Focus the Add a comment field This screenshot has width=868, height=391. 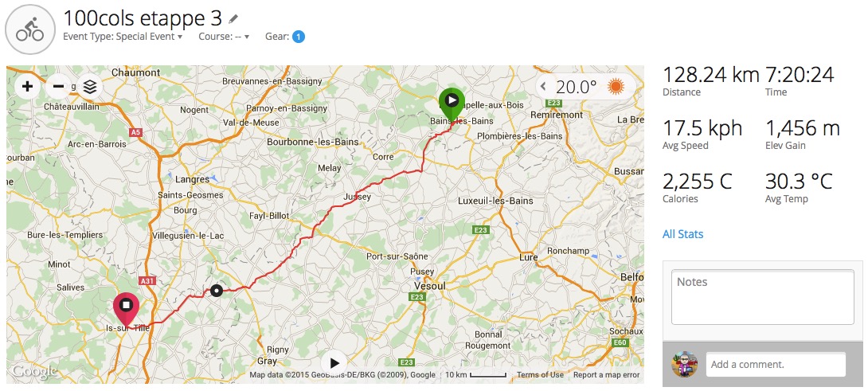tap(776, 365)
